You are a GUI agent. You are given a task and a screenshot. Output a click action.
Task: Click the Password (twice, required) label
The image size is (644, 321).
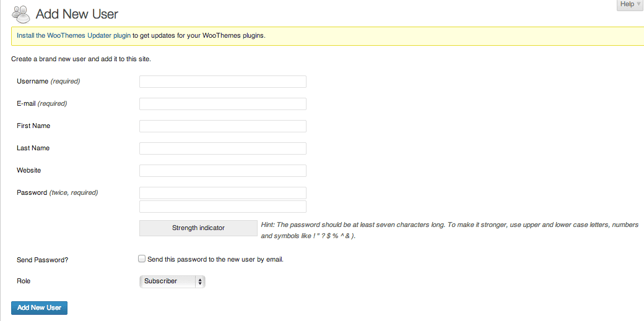click(57, 193)
